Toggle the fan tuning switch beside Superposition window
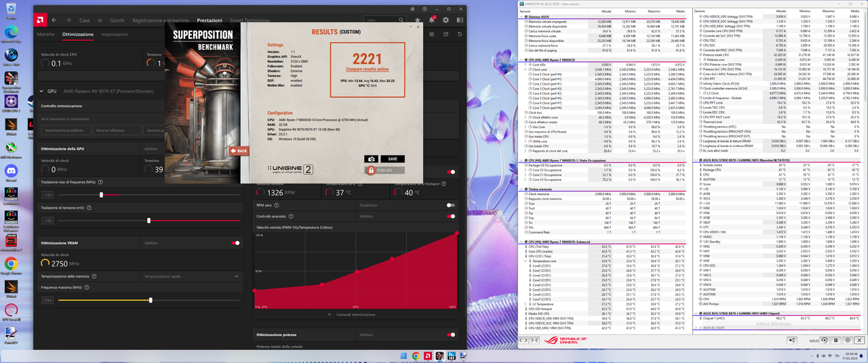The image size is (868, 363). (x=450, y=172)
